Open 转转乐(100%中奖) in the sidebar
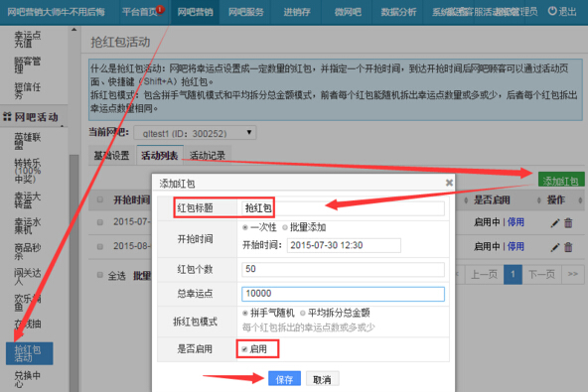The width and height of the screenshot is (588, 392). click(x=28, y=171)
